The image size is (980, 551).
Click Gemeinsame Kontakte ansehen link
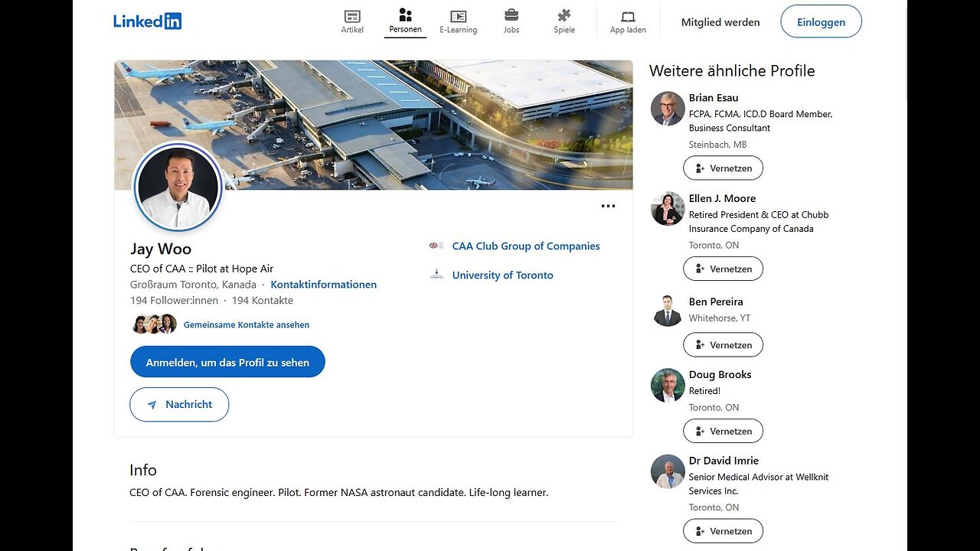click(247, 324)
